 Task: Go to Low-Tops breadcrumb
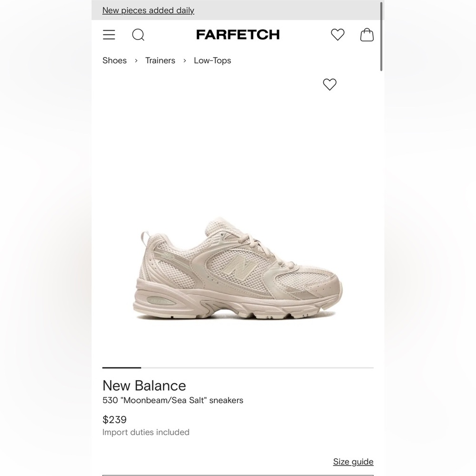tap(212, 60)
